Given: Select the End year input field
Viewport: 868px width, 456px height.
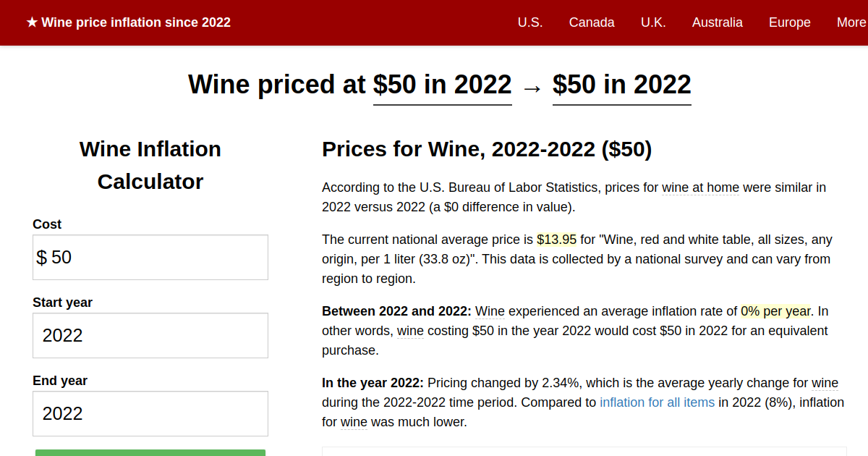Looking at the screenshot, I should [x=150, y=413].
